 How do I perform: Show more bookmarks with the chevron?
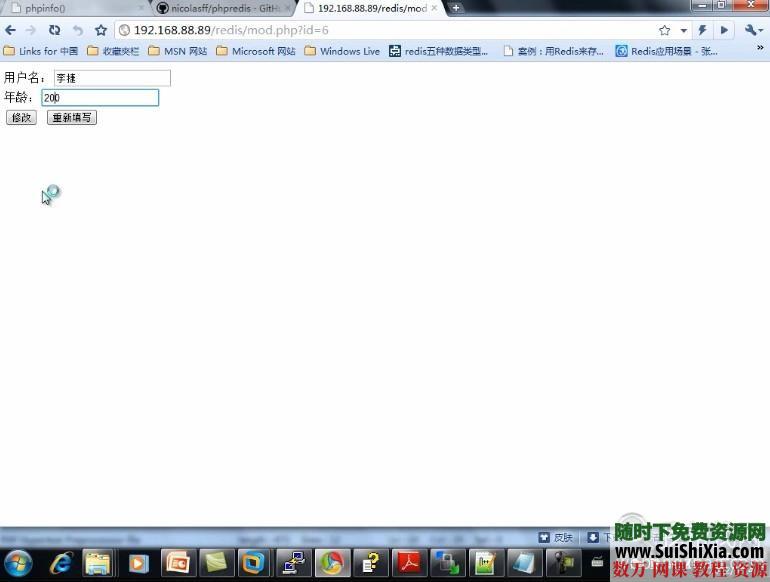tap(759, 49)
